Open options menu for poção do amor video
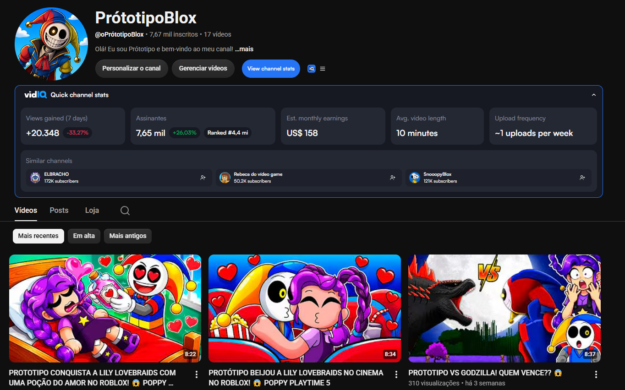Image resolution: width=625 pixels, height=390 pixels. point(197,374)
